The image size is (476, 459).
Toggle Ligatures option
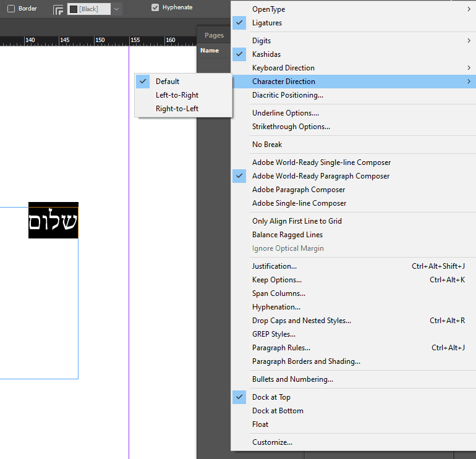[x=354, y=23]
